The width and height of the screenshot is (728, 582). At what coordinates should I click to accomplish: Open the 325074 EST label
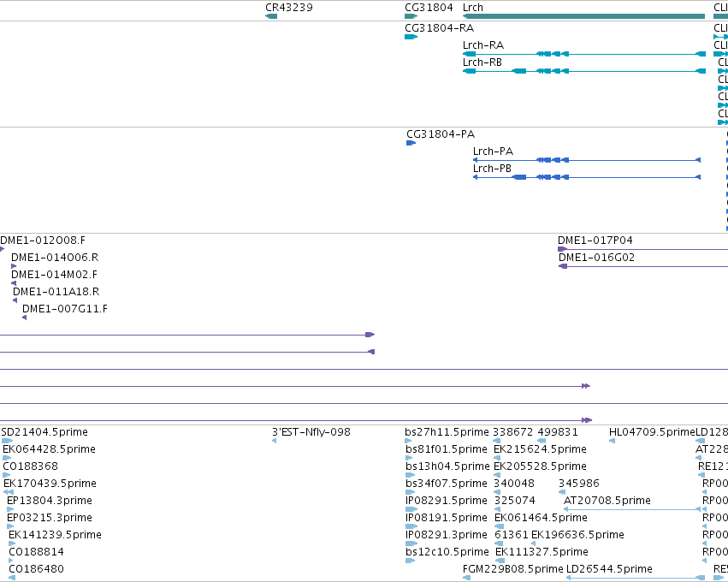514,501
